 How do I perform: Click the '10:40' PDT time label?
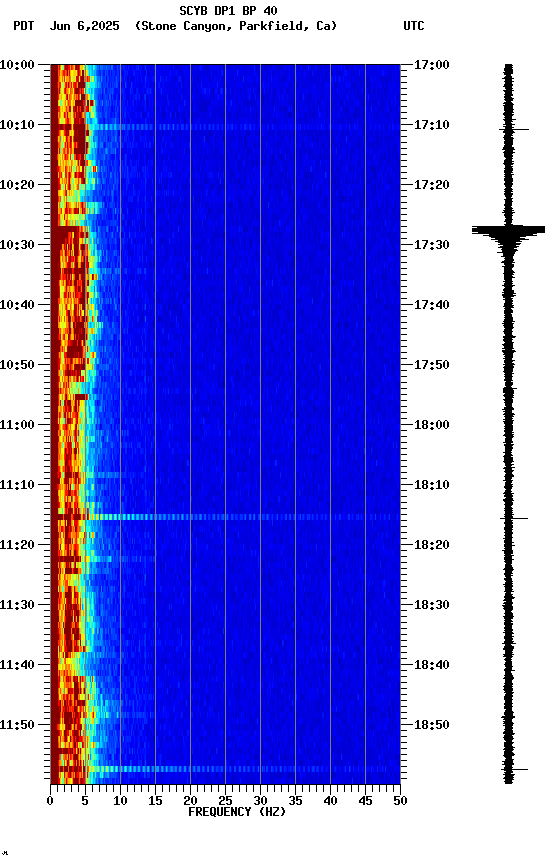17,305
